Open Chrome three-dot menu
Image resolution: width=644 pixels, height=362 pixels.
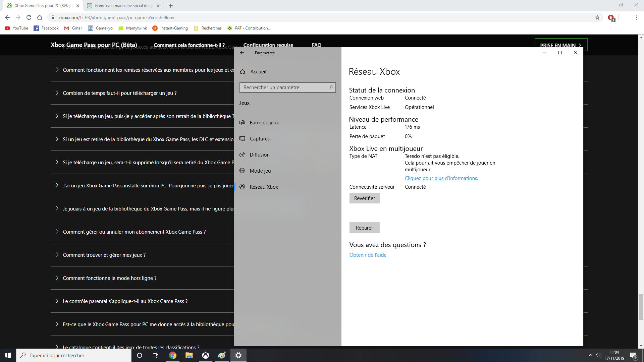click(x=637, y=17)
